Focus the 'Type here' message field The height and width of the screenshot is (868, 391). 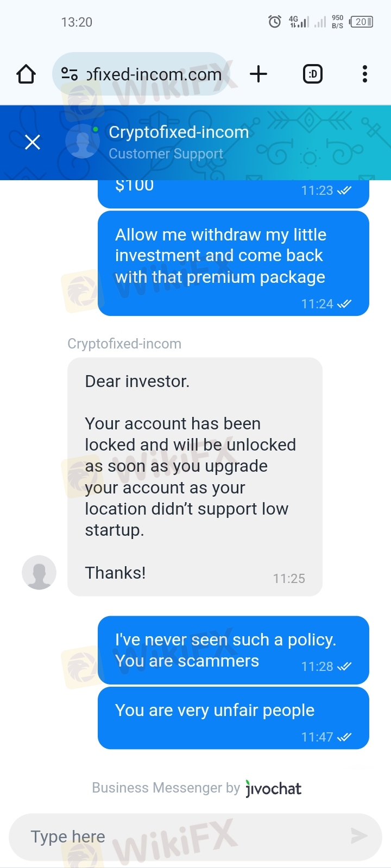click(x=179, y=837)
